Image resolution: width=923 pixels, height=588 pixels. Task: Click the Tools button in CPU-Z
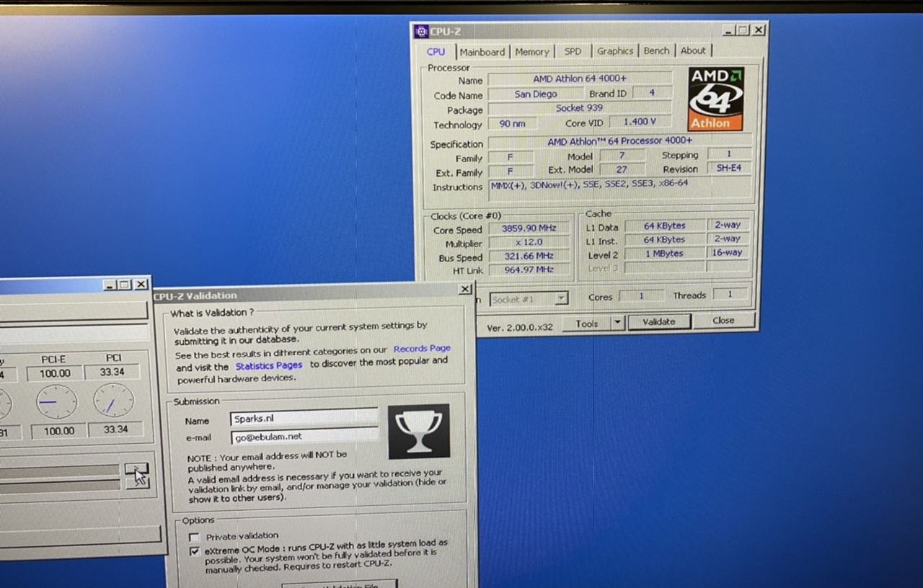pyautogui.click(x=586, y=324)
